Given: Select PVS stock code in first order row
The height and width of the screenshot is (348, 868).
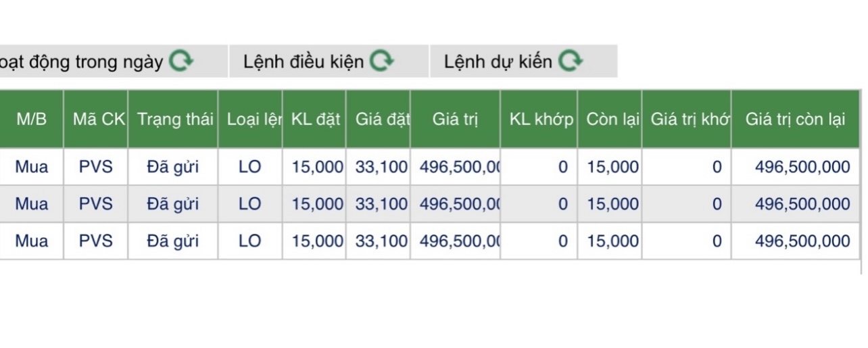Looking at the screenshot, I should pos(96,167).
